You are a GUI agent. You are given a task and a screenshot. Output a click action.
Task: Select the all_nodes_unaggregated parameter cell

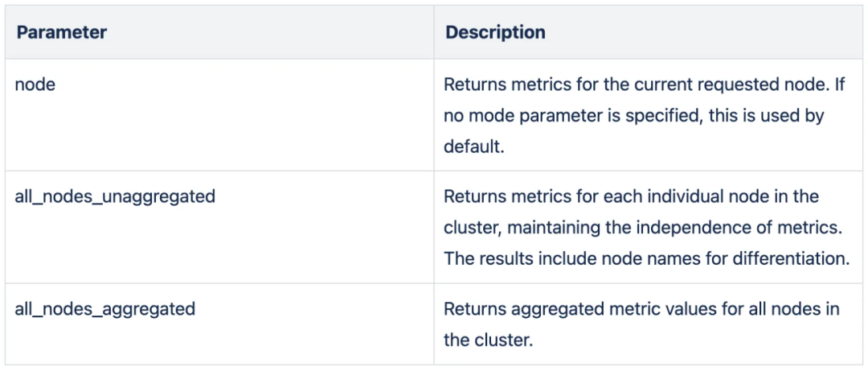115,196
